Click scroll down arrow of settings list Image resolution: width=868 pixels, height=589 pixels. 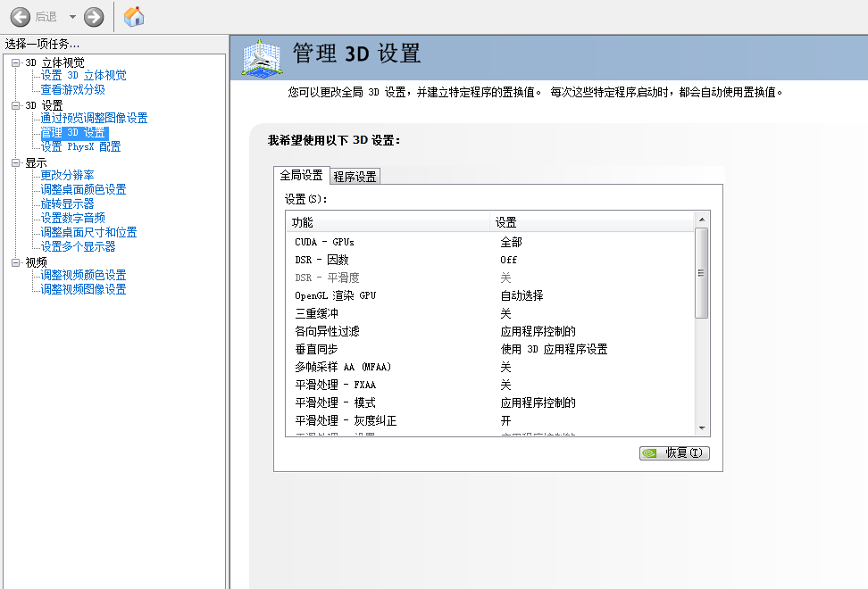click(701, 428)
